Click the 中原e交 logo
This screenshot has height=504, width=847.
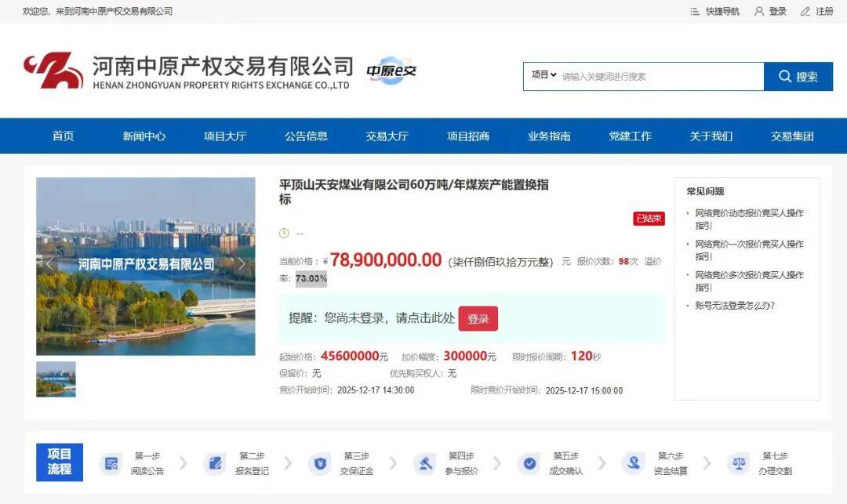point(392,71)
